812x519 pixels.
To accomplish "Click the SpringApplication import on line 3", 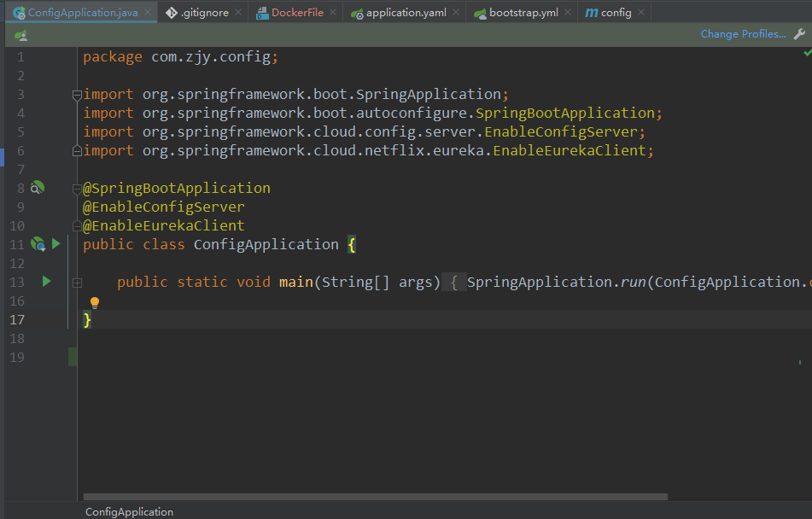I will pyautogui.click(x=429, y=94).
